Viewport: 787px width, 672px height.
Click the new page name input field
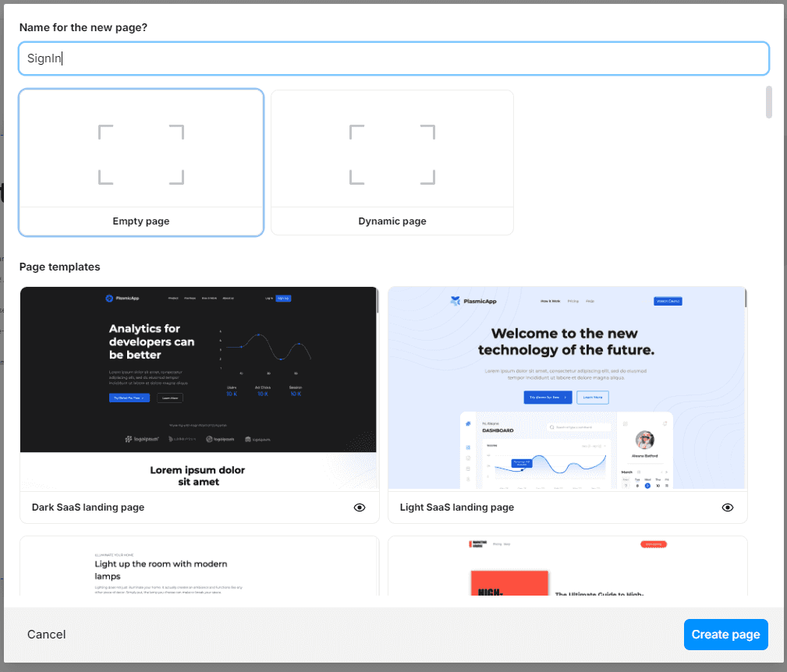[x=393, y=58]
